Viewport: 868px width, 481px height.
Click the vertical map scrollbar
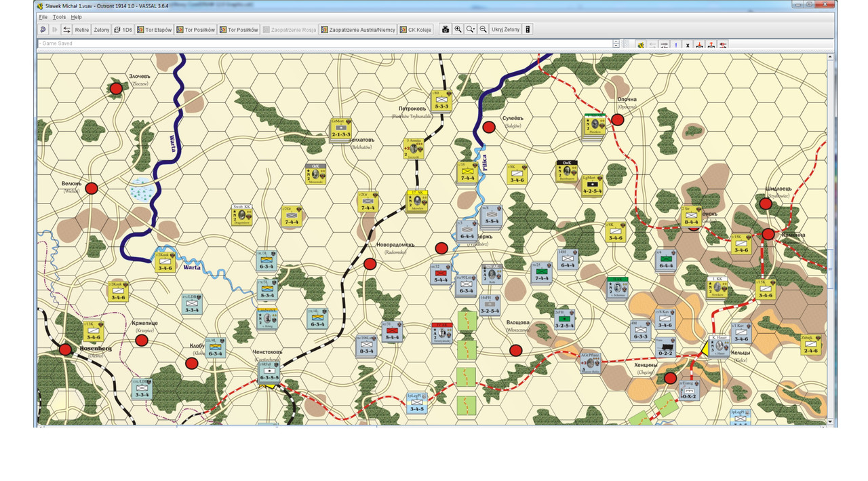[x=831, y=239]
